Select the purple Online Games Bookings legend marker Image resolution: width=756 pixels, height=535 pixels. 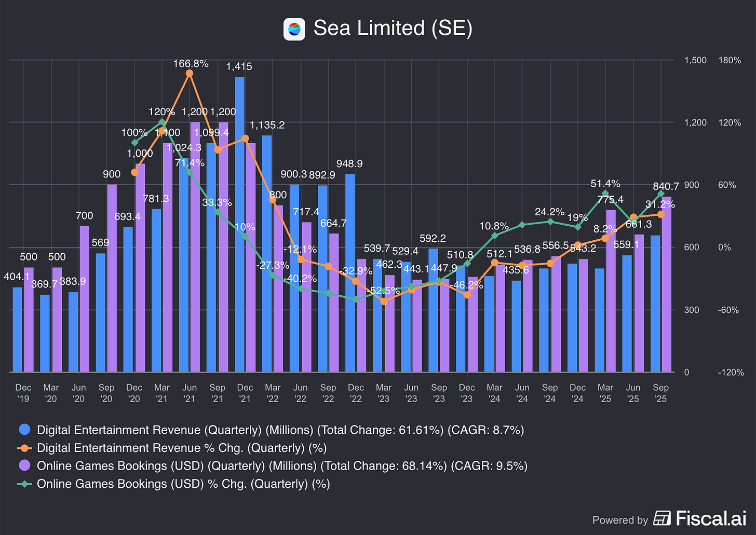[25, 466]
